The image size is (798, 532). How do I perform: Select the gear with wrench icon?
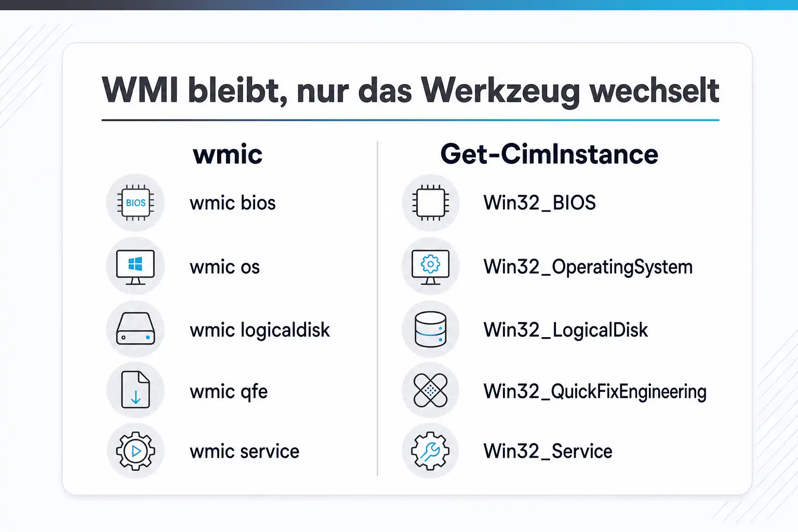(431, 451)
